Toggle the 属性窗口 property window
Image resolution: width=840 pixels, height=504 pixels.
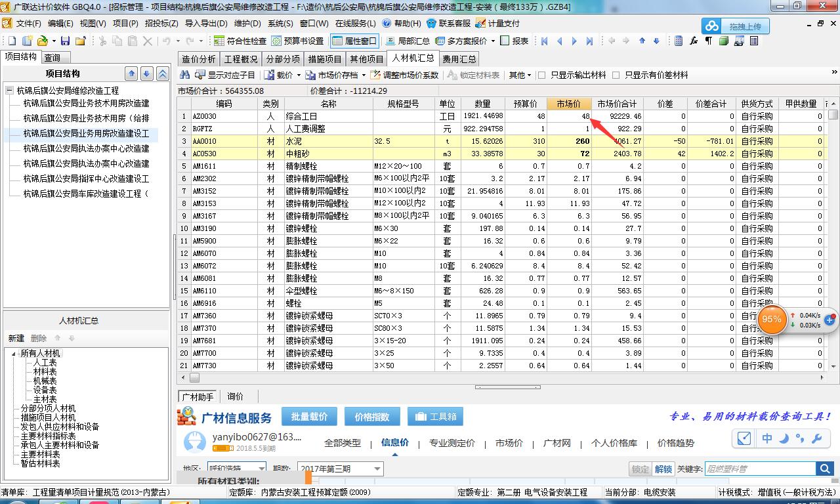pyautogui.click(x=354, y=41)
